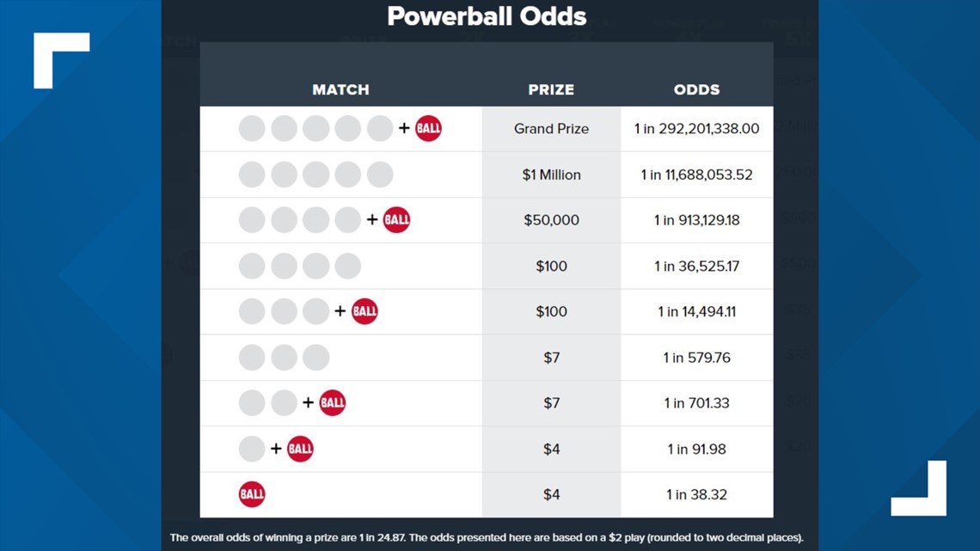Click the overall odds footnote text

click(487, 537)
